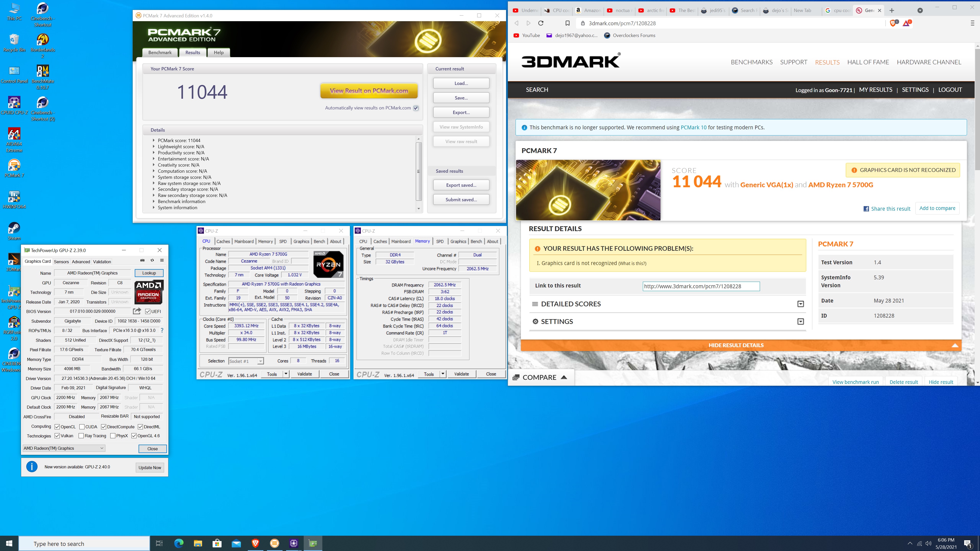Open the PCMark 7 desktop icon
Screen dimensions: 980x551
pyautogui.click(x=14, y=168)
